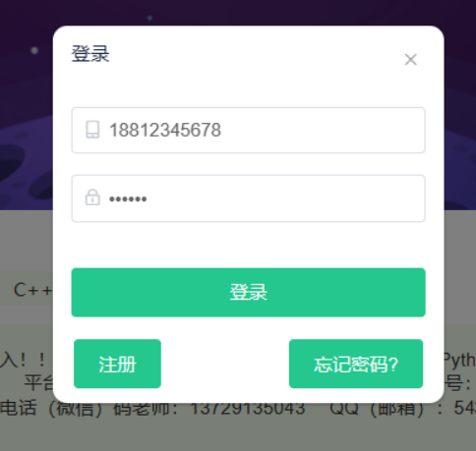This screenshot has width=476, height=451.
Task: Click the 忘记密码? button
Action: (356, 364)
